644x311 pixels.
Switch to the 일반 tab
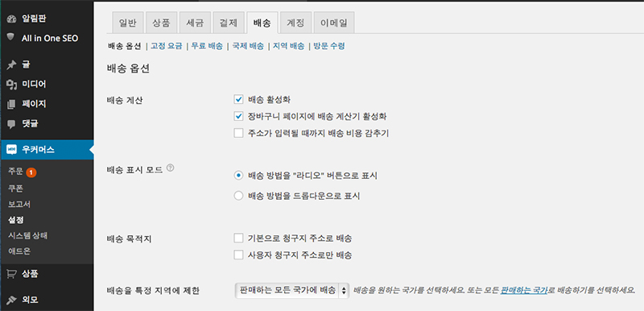(x=127, y=23)
